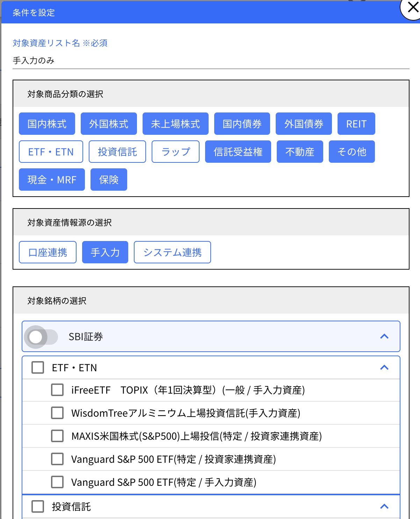Enable the ETF・ETN product category
The width and height of the screenshot is (420, 519).
point(50,152)
